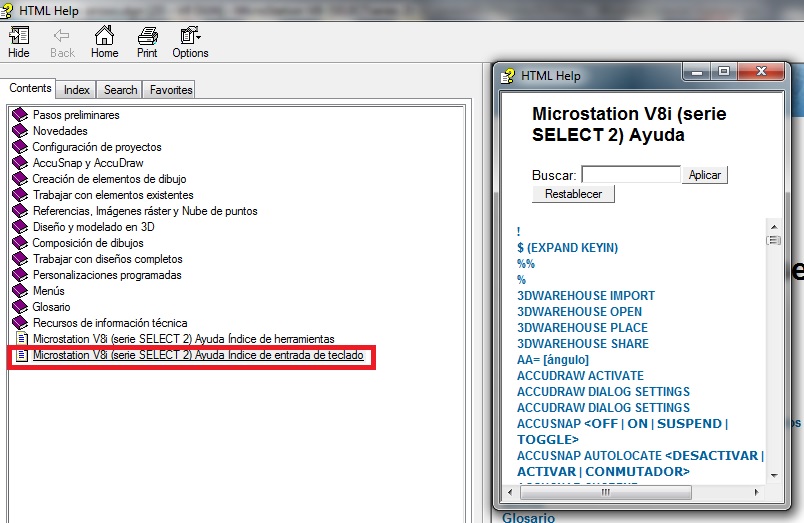Open the AA= [ángulo] link
This screenshot has height=523, width=804.
[553, 359]
